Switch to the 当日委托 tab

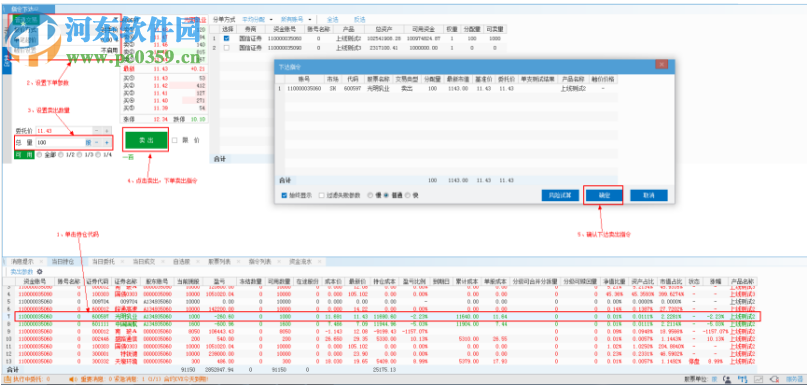[x=103, y=262]
